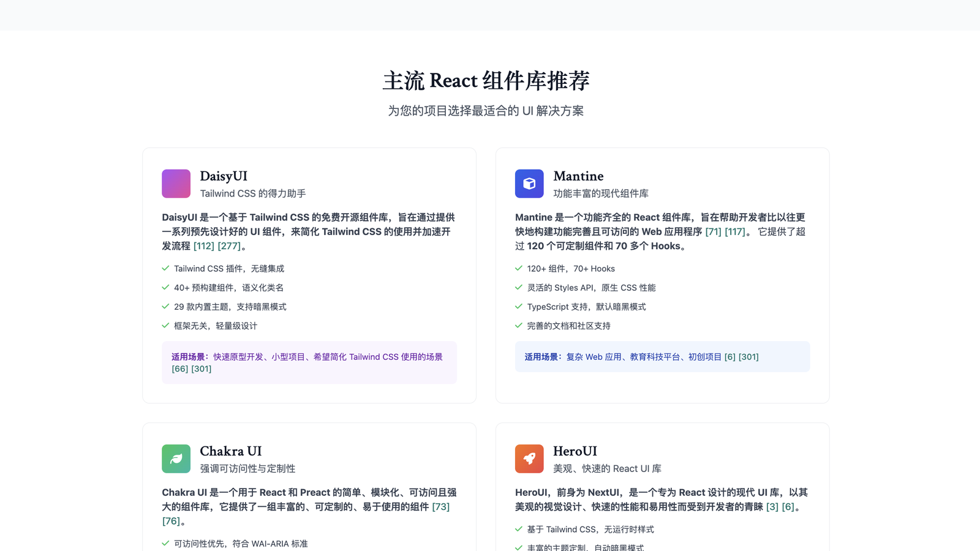Viewport: 980px width, 551px height.
Task: Open citation [73] in Chakra UI description
Action: pos(441,507)
